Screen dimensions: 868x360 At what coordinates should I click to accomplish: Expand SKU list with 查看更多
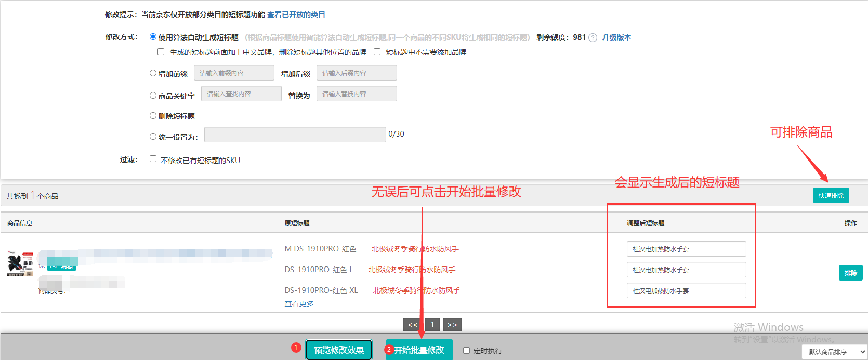click(299, 304)
